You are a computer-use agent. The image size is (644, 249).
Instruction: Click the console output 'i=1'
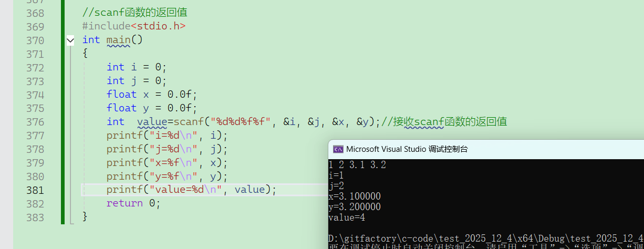coord(336,175)
